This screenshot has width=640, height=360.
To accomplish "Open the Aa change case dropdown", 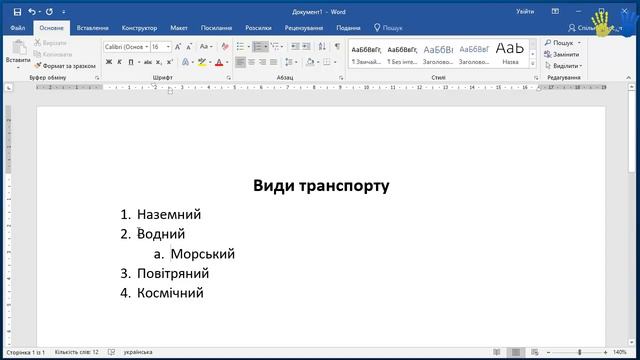I will (206, 47).
